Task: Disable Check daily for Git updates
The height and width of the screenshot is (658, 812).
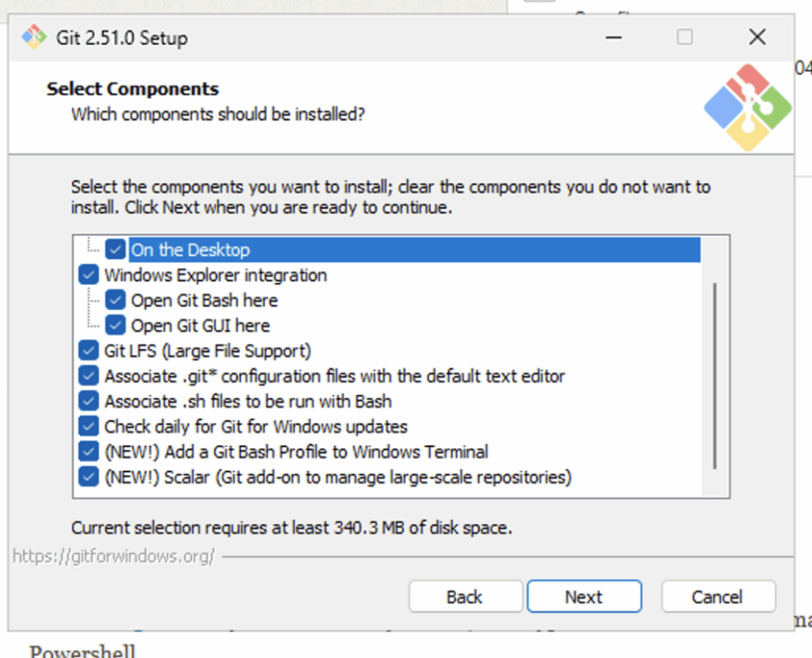Action: (89, 427)
